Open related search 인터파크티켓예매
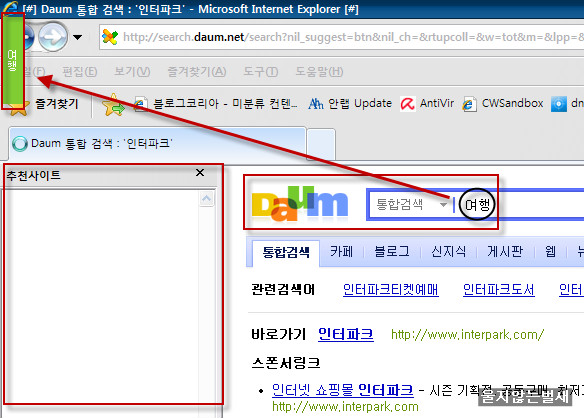The width and height of the screenshot is (584, 418). coord(390,289)
